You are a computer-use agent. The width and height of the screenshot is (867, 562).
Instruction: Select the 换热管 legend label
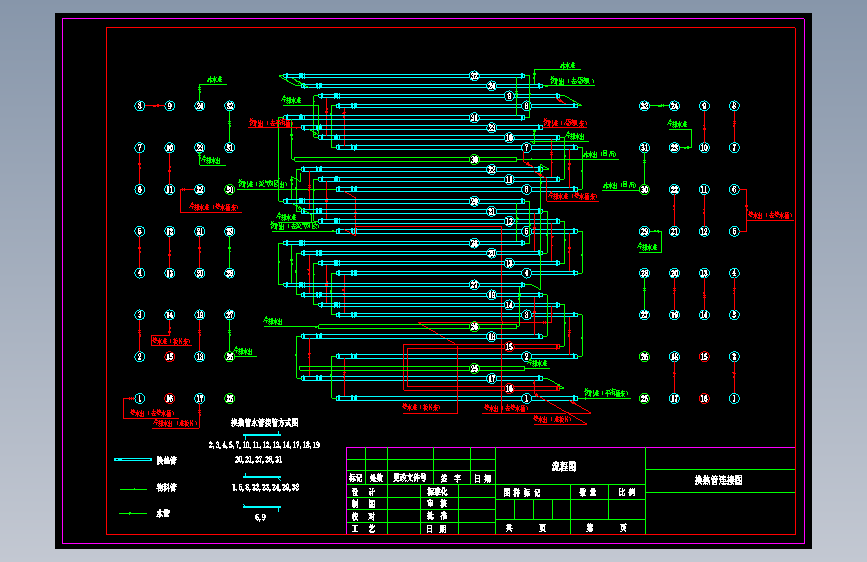[166, 460]
